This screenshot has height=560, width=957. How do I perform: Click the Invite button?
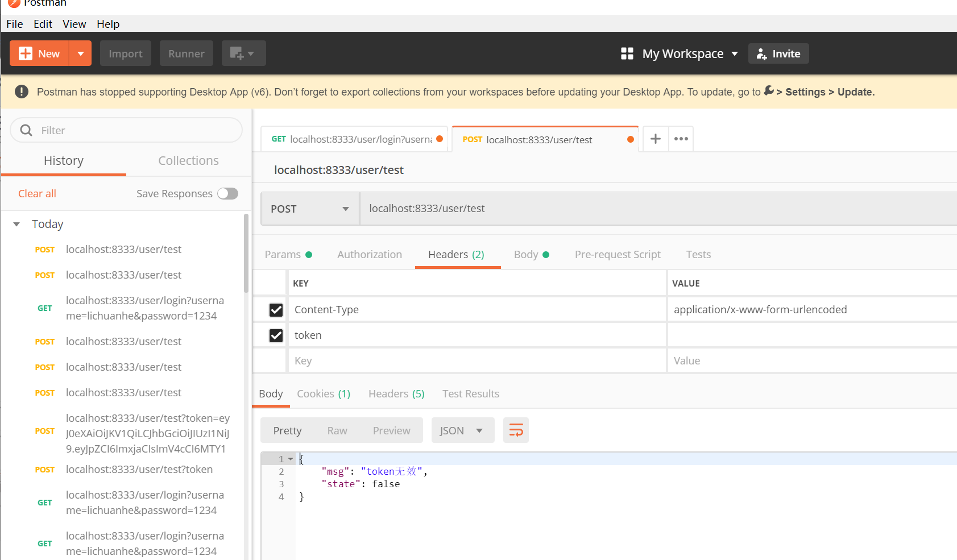pos(778,53)
